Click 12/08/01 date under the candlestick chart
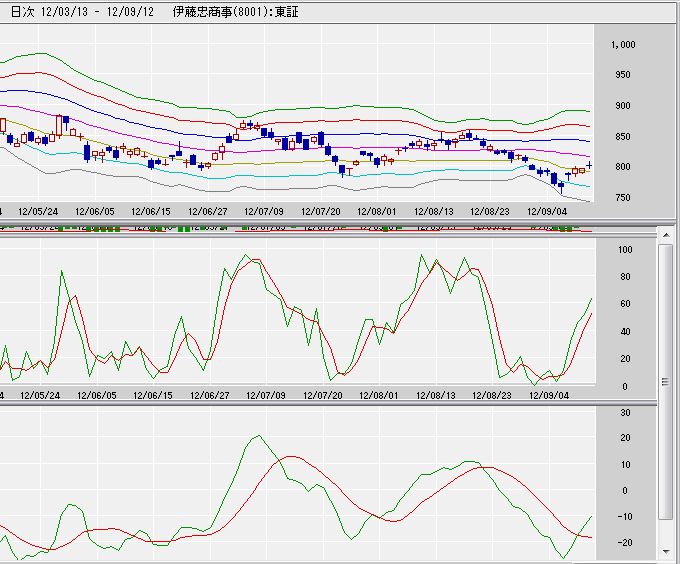Image resolution: width=680 pixels, height=564 pixels. (x=377, y=212)
